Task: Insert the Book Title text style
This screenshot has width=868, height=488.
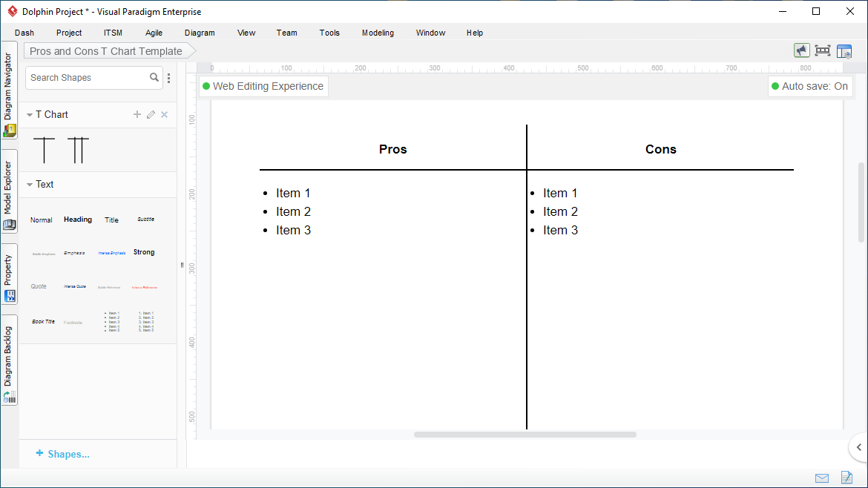Action: 43,321
